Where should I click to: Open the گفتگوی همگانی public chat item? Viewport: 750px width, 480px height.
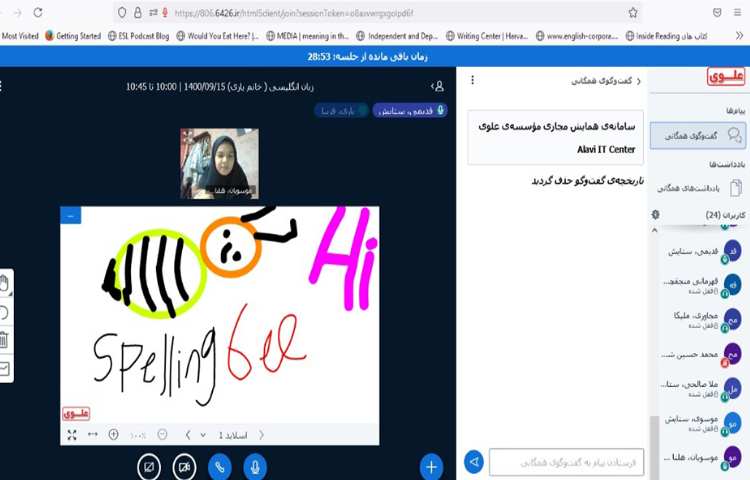(x=698, y=135)
